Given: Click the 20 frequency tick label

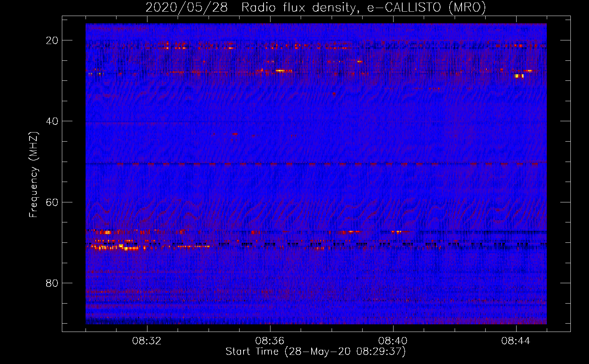Looking at the screenshot, I should click(x=52, y=40).
